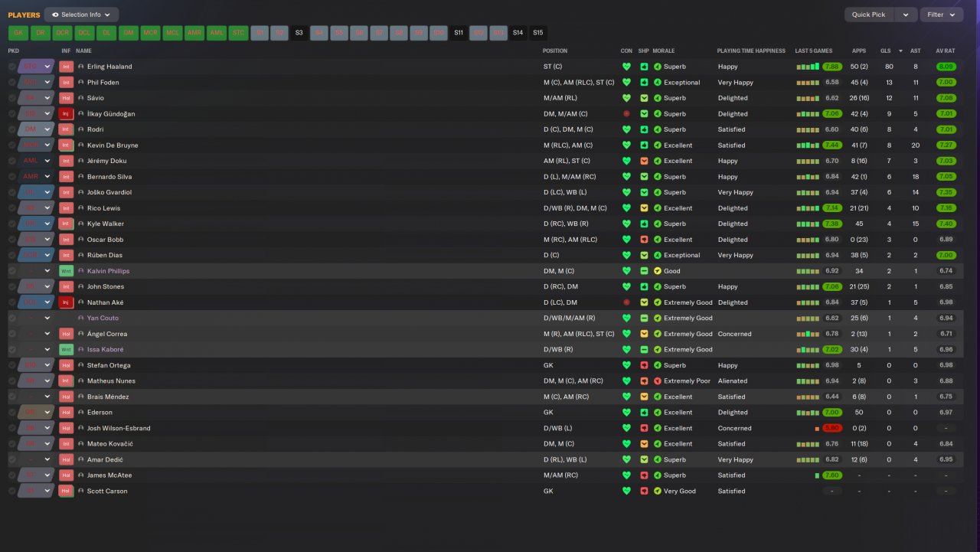Click the player profile icon beside Kevin De Bruyne
This screenshot has width=980, height=552.
point(81,145)
